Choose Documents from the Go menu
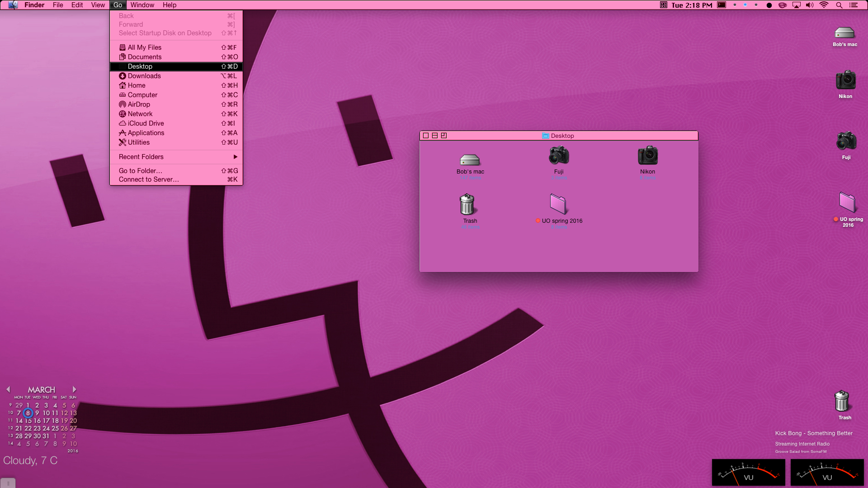868x488 pixels. pyautogui.click(x=176, y=57)
